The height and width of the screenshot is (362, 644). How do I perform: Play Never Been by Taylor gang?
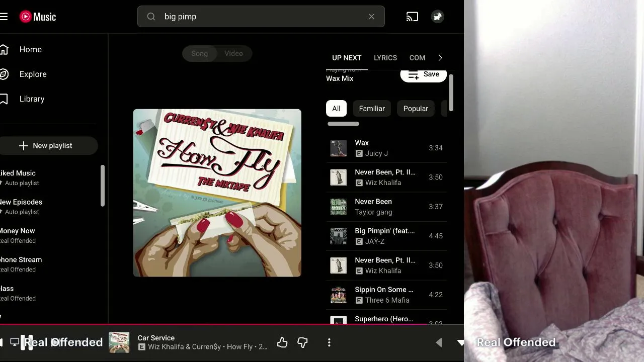[386, 207]
